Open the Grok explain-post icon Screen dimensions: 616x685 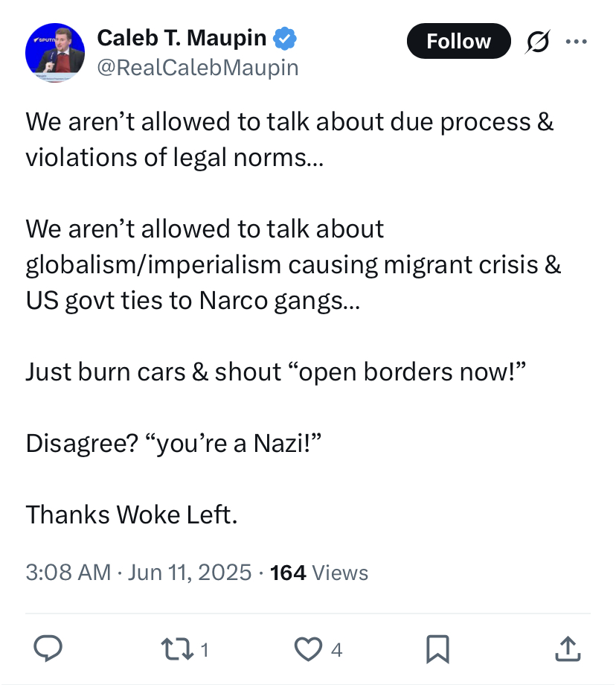click(x=537, y=42)
